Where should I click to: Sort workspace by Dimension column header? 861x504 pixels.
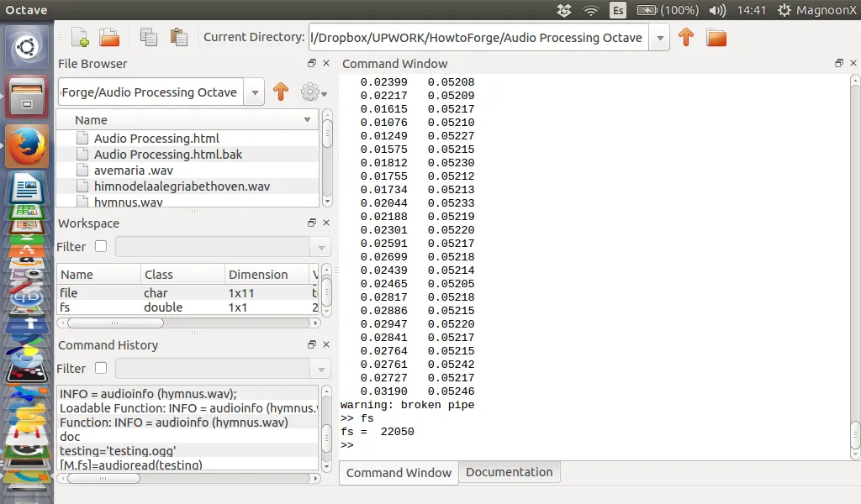tap(258, 275)
